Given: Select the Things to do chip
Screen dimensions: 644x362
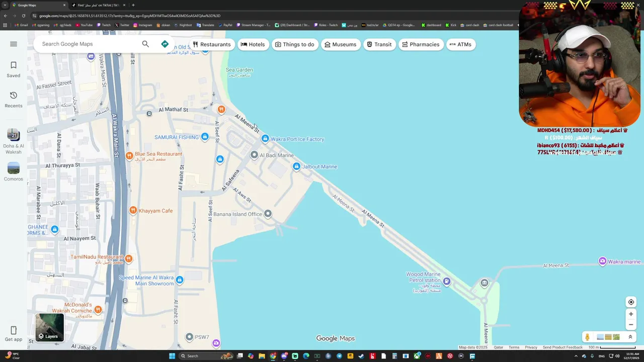Looking at the screenshot, I should tap(294, 44).
